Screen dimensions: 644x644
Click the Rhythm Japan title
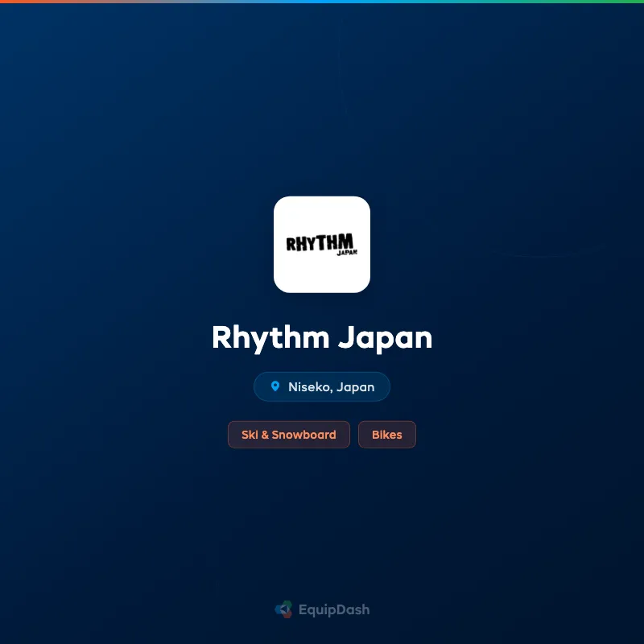pos(322,338)
